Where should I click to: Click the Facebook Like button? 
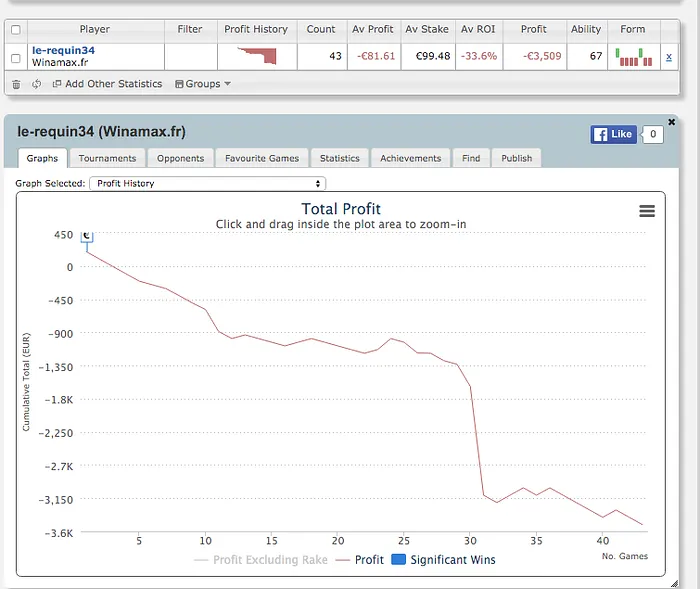click(613, 134)
